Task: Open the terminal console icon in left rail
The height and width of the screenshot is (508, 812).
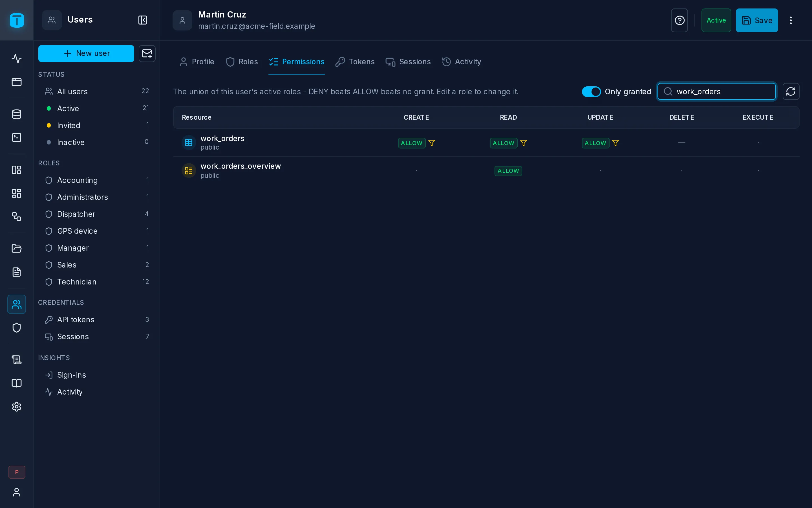Action: click(17, 137)
